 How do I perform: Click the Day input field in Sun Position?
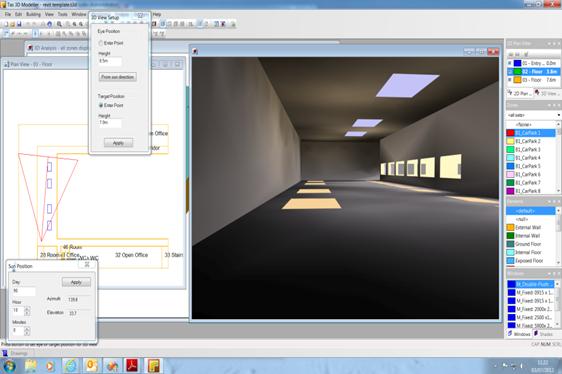[24, 291]
